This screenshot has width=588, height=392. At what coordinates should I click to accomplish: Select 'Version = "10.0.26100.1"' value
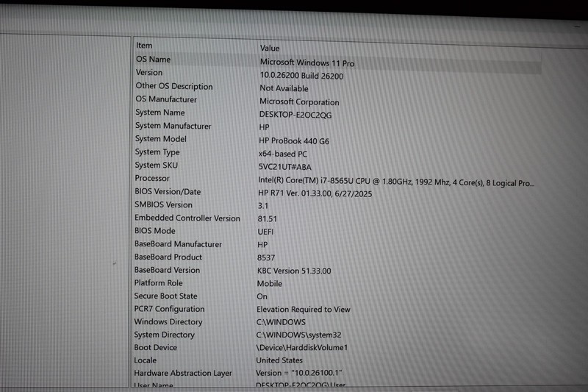coord(298,373)
